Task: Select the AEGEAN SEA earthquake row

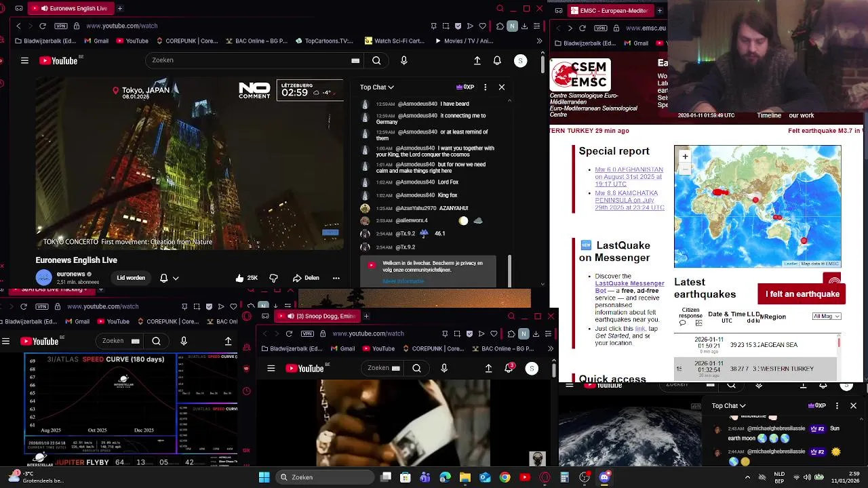Action: tap(757, 345)
